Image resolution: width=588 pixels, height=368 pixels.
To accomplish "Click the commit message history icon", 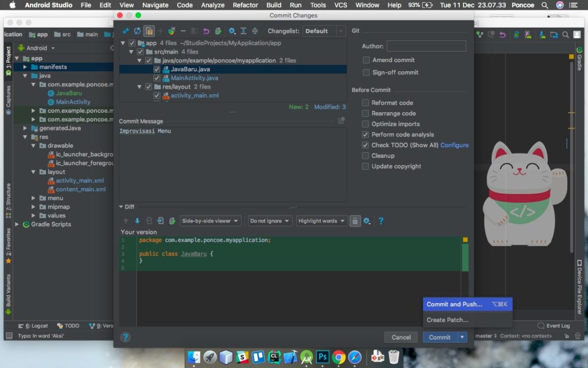I will (x=341, y=121).
